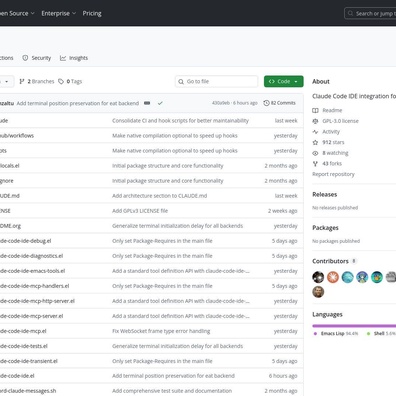Screen dimensions: 396x396
Task: Click the star icon in About
Action: tap(315, 142)
